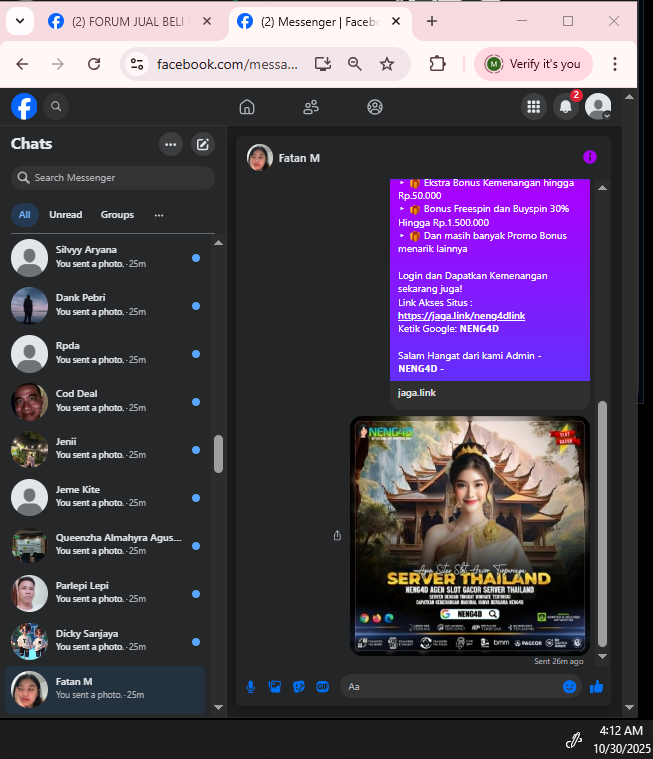Open Chats options three-dot button
Screen dimensions: 653x759
point(171,144)
